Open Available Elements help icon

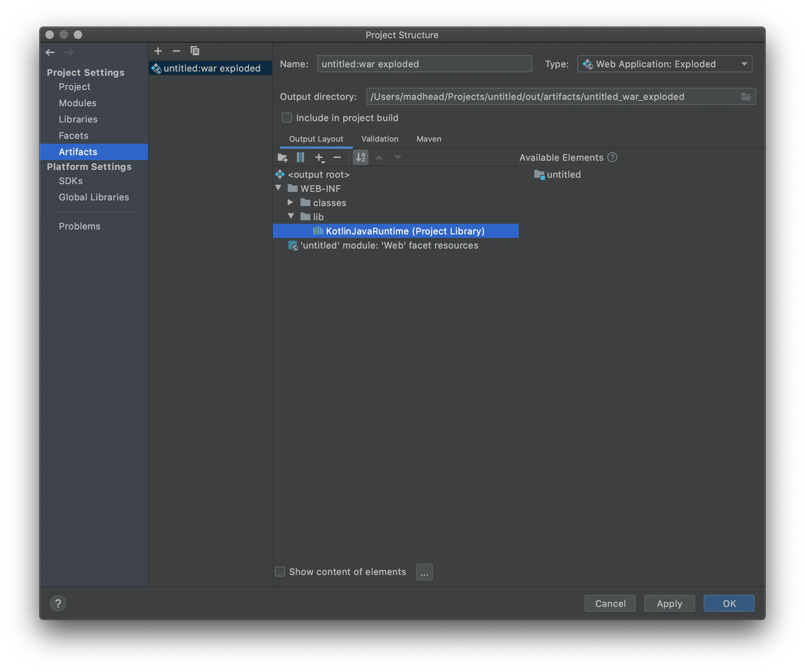click(612, 158)
